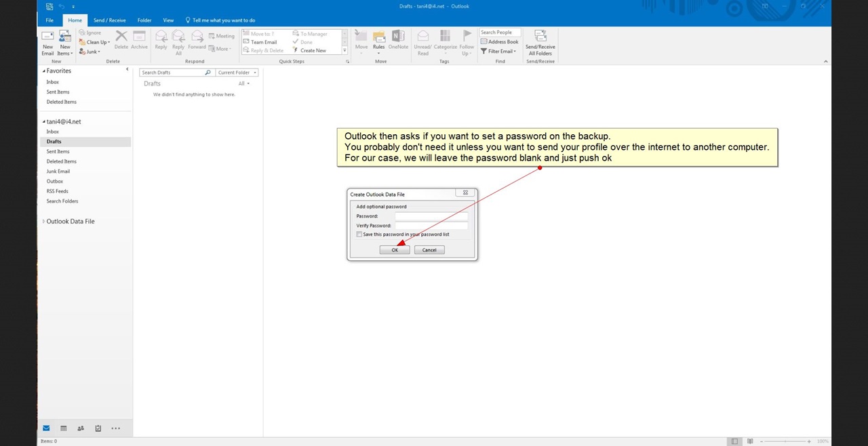
Task: Click the Verify Password field
Action: pos(431,226)
